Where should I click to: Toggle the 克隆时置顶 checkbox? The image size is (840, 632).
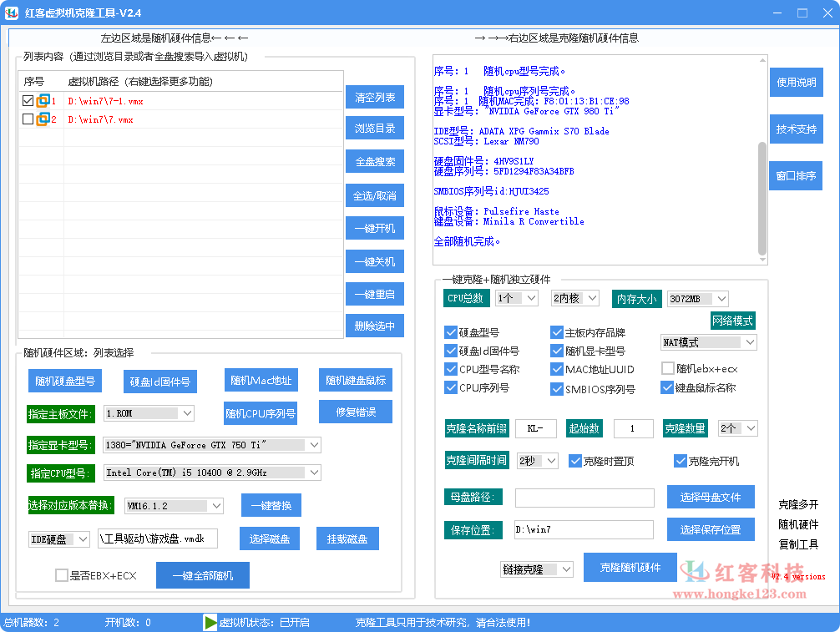tap(574, 461)
